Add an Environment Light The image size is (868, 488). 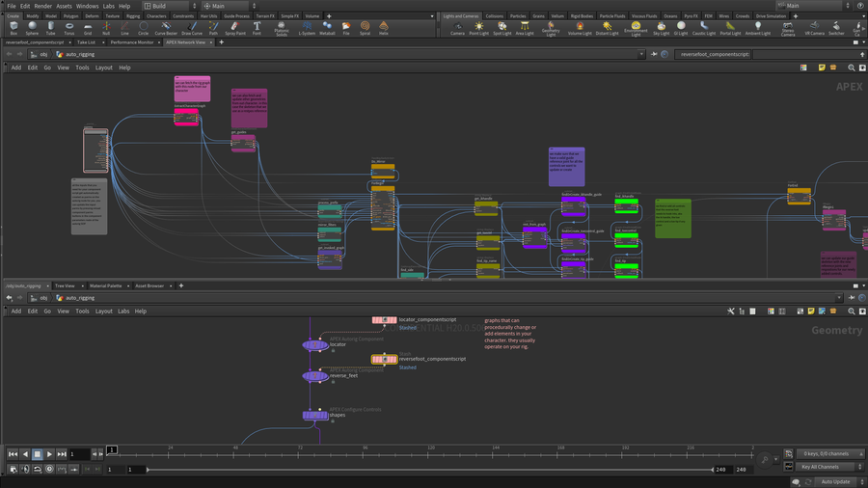pyautogui.click(x=636, y=29)
